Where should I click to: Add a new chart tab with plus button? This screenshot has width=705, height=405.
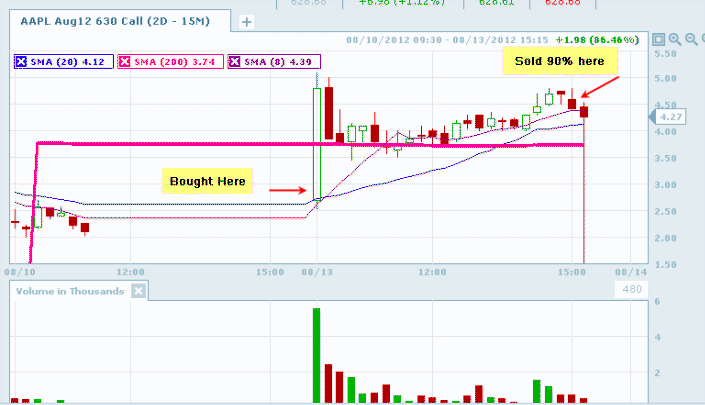click(x=246, y=22)
